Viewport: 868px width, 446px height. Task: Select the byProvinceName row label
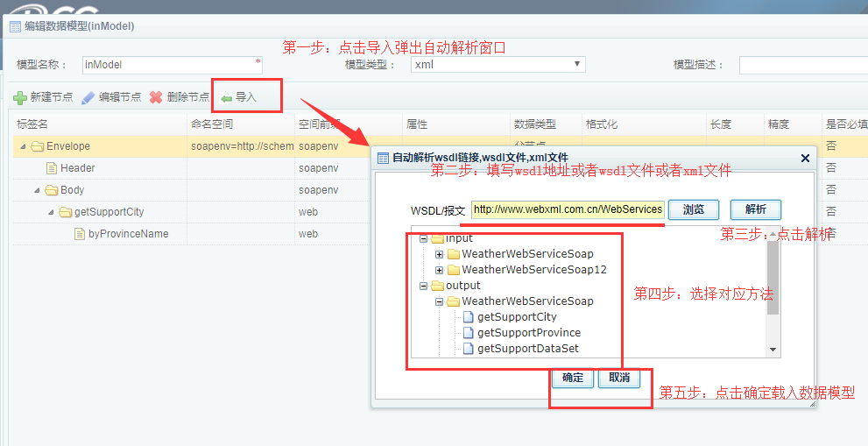coord(129,234)
